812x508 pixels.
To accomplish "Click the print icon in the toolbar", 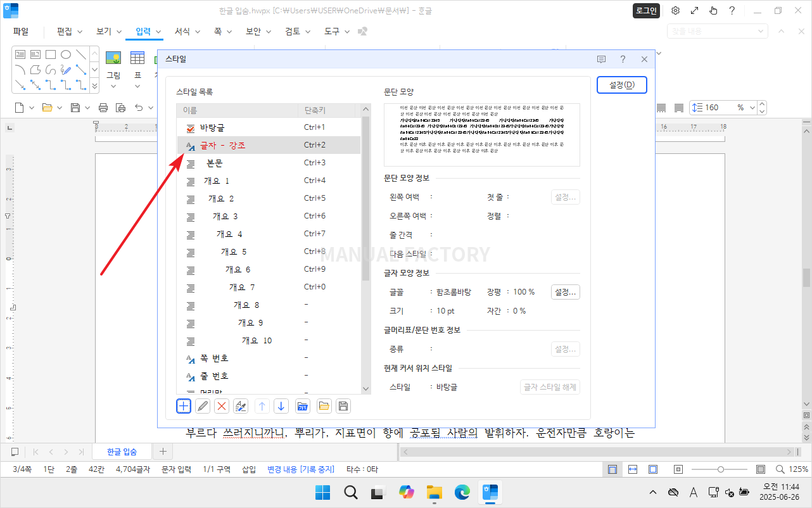I will (103, 108).
